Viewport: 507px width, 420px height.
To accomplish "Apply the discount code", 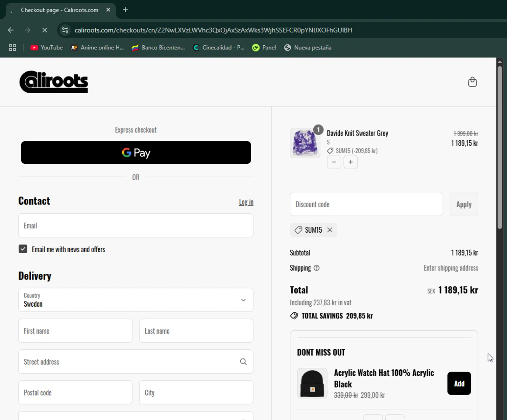I will tap(464, 204).
